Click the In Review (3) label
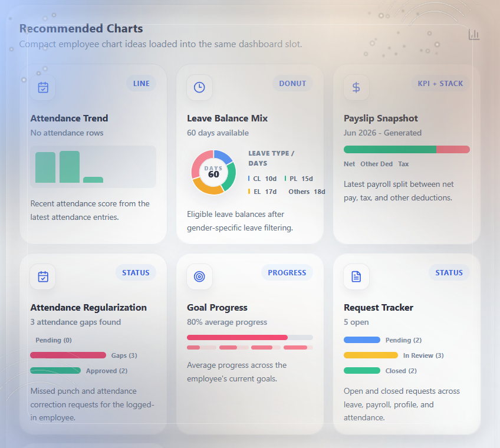This screenshot has height=448, width=500. [423, 355]
